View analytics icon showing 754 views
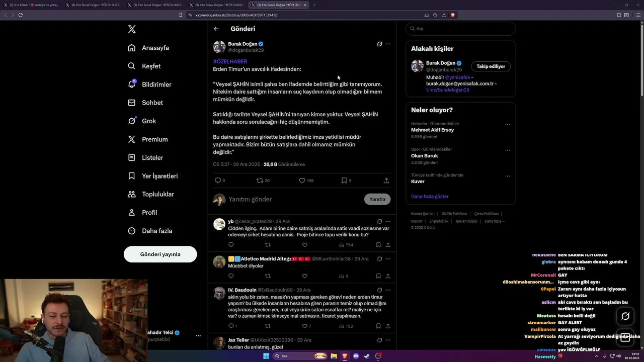The height and width of the screenshot is (362, 644). pos(341,245)
